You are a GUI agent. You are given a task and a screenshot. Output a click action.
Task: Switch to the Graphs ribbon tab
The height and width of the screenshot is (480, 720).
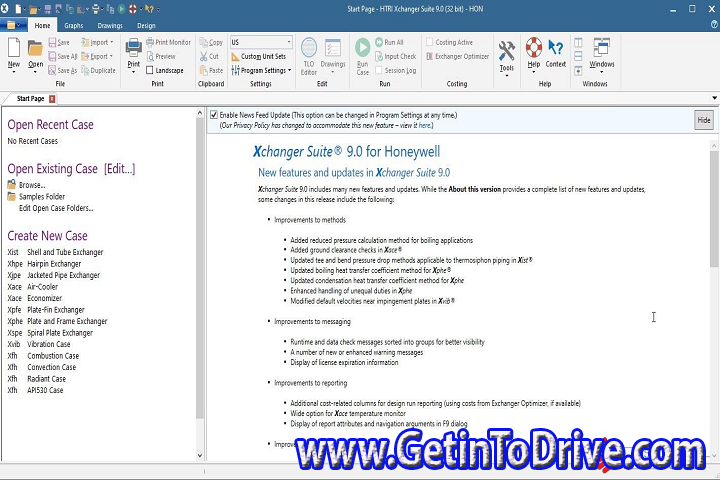(x=73, y=26)
